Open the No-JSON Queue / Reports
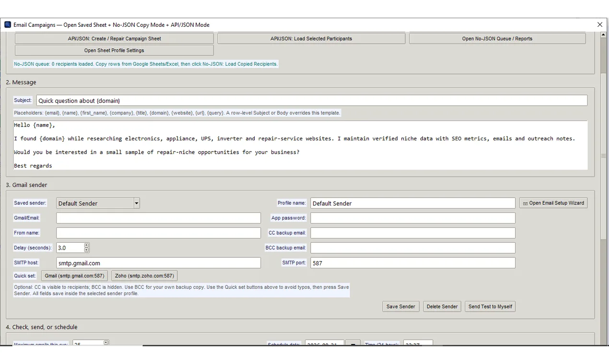 497,38
